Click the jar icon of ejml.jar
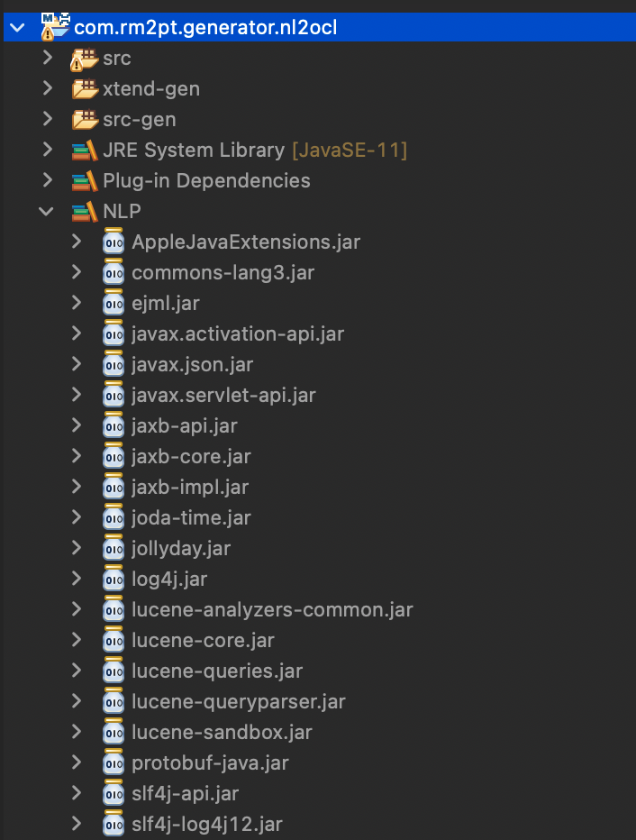Viewport: 636px width, 840px height. point(114,303)
